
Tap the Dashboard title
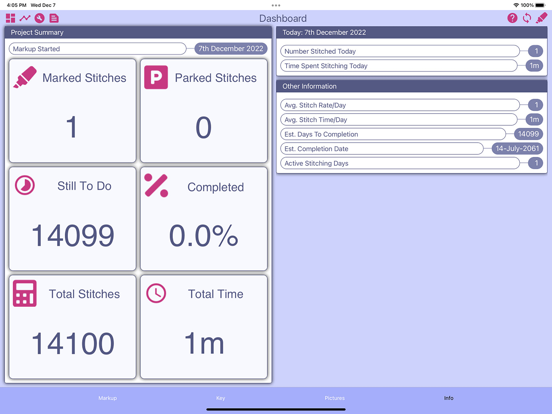[283, 18]
